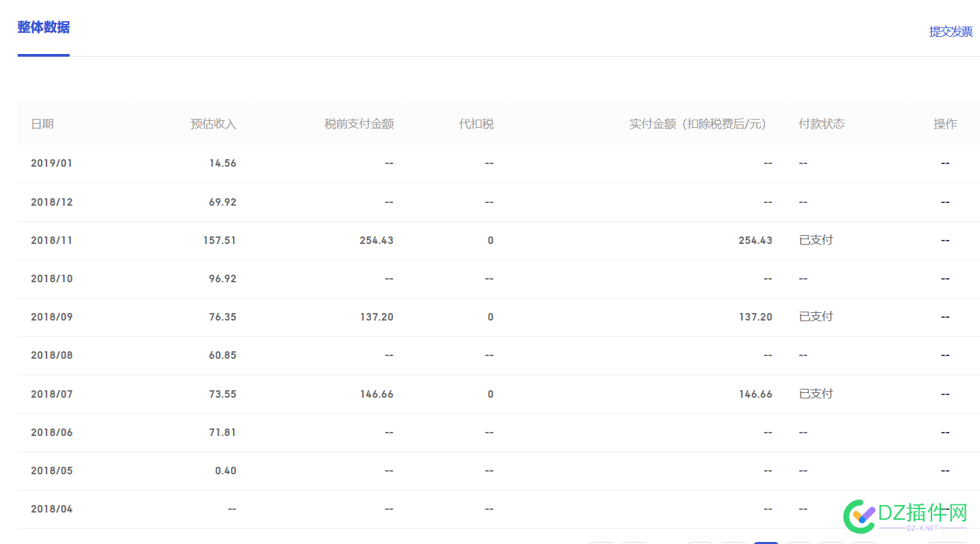Select the 2018/09 date cell

pos(51,317)
